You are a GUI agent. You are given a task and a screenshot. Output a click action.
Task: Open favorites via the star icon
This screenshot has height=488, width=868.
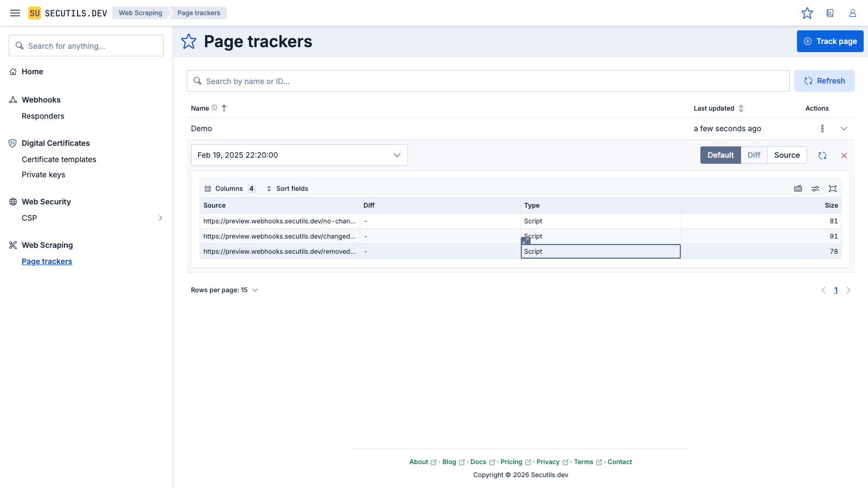coord(807,13)
